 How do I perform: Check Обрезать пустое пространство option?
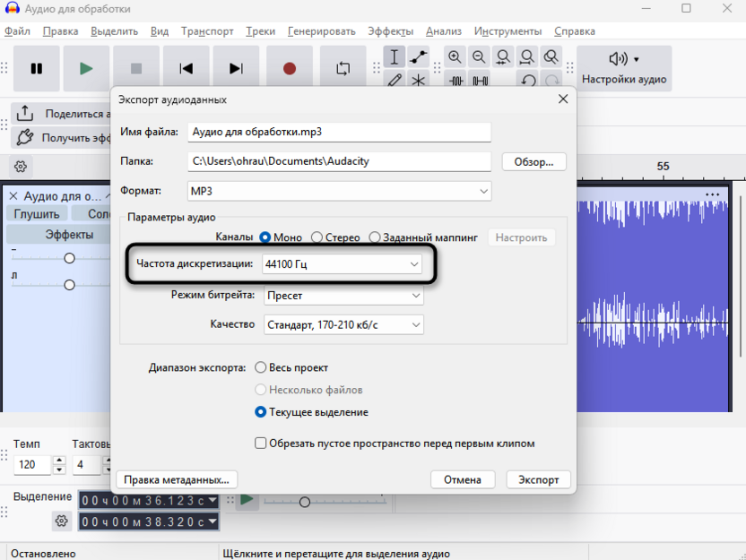[260, 443]
